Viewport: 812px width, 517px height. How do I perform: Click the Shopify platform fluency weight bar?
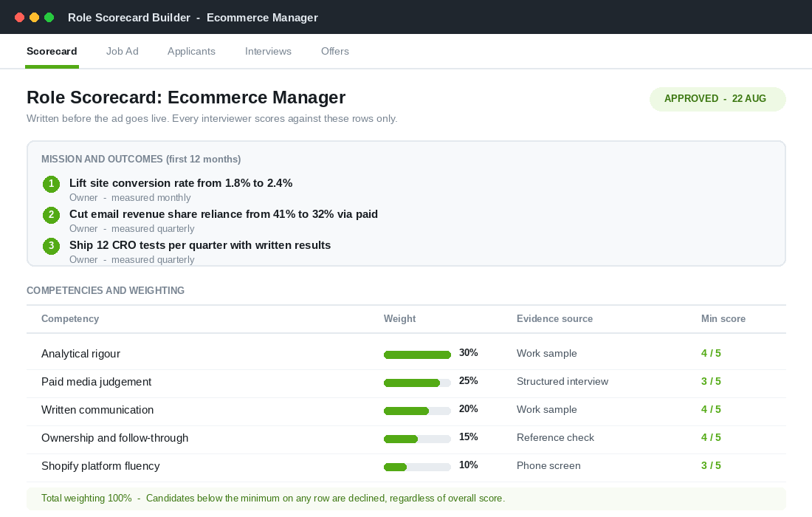click(x=417, y=466)
